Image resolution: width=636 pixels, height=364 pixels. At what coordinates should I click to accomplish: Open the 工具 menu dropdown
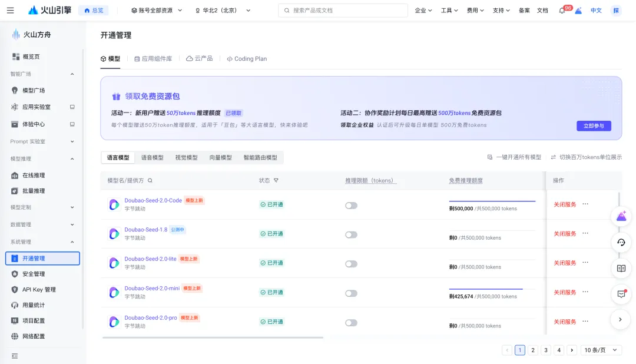(x=449, y=11)
